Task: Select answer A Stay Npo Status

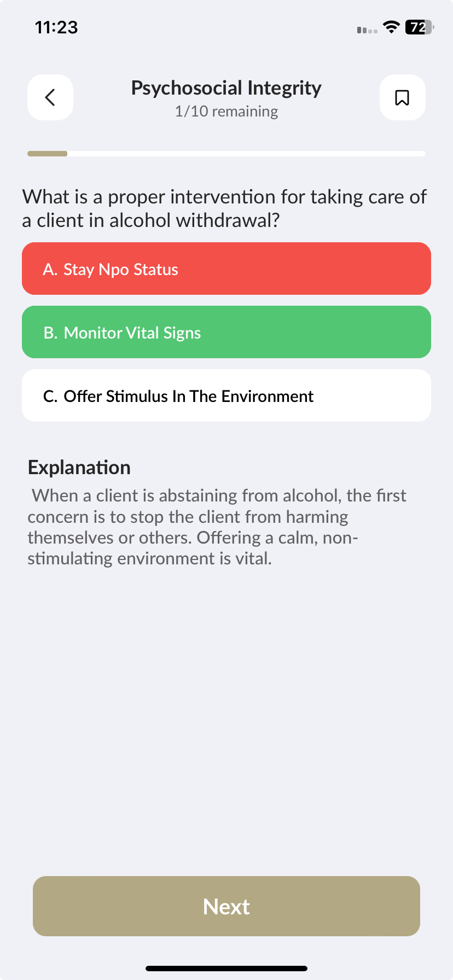Action: click(x=226, y=269)
